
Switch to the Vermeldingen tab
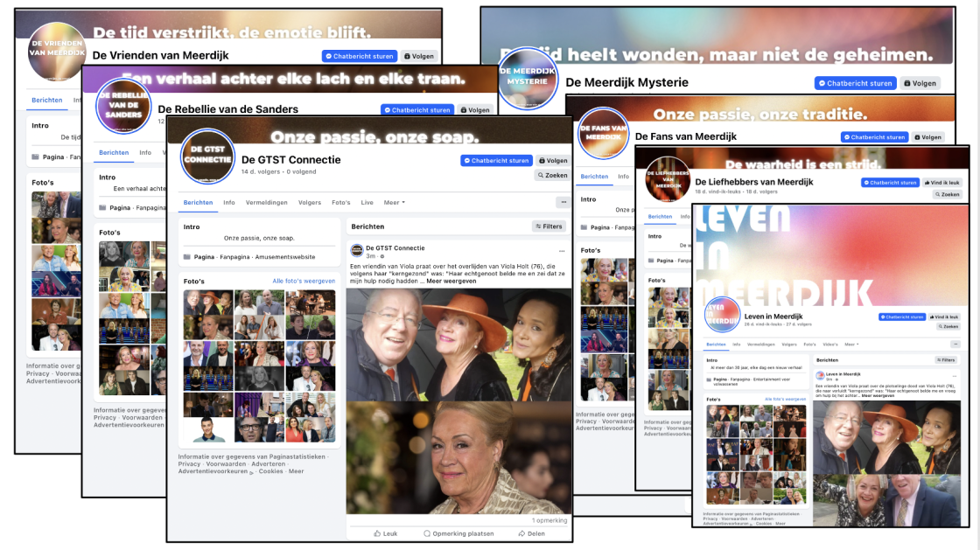[x=267, y=202]
